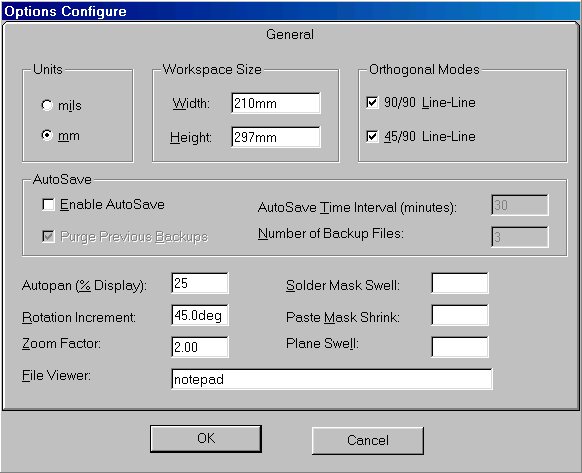Toggle the 45/90 Line-Line checkbox
Viewport: 582px width, 473px height.
pos(372,136)
